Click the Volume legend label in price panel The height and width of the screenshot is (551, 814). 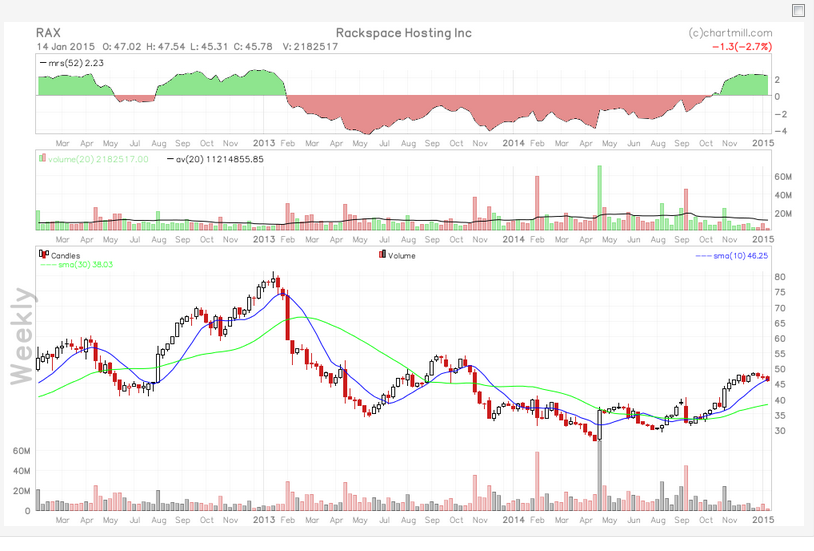402,256
